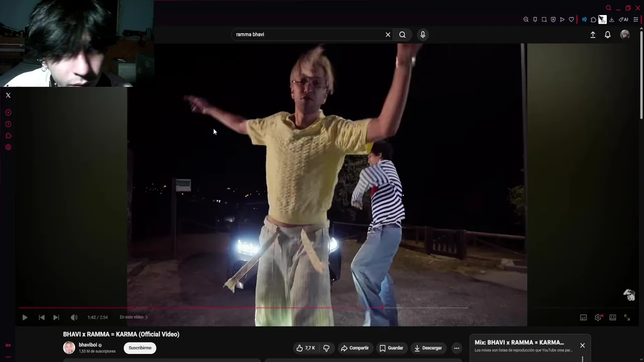Screen dimensions: 644x362
Task: Add page to bookmarks with heart icon
Action: click(571, 20)
